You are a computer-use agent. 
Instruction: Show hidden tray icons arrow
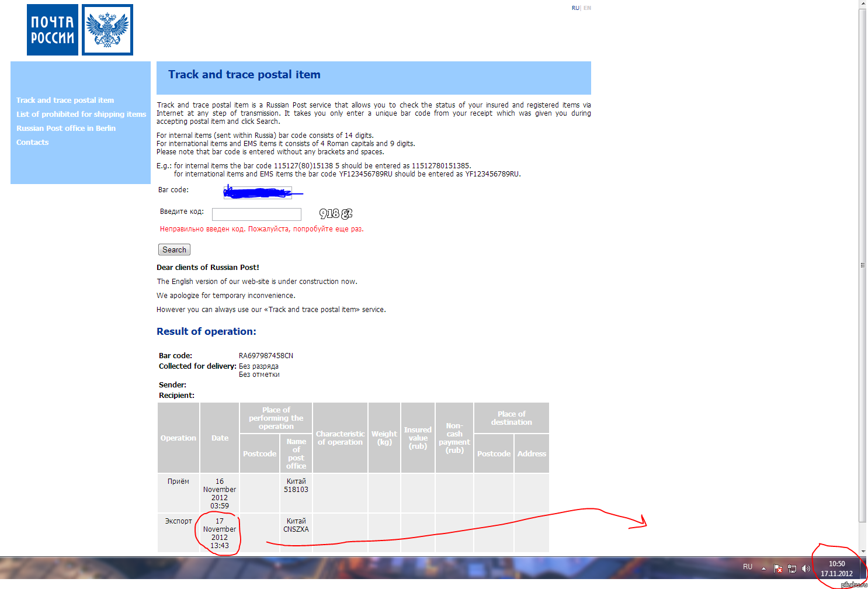click(763, 568)
